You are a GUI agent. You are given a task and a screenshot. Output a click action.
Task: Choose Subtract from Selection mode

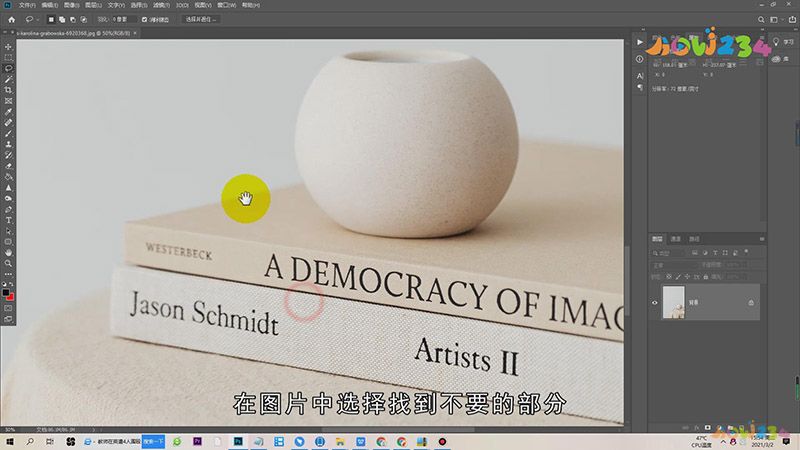click(72, 19)
